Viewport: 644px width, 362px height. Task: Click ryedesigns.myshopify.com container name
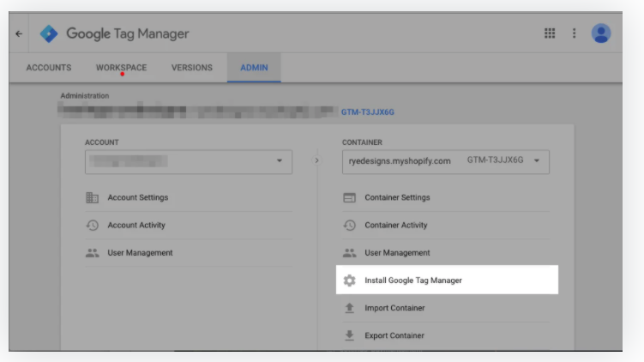point(400,161)
